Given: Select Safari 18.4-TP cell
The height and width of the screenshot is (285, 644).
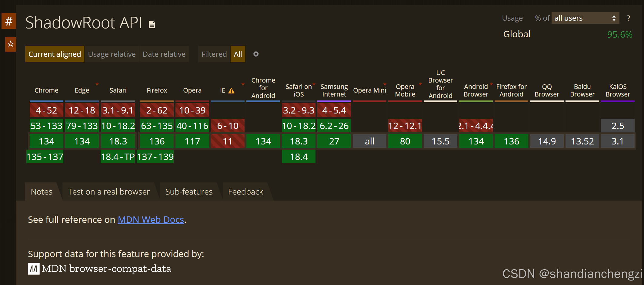Looking at the screenshot, I should (x=118, y=157).
